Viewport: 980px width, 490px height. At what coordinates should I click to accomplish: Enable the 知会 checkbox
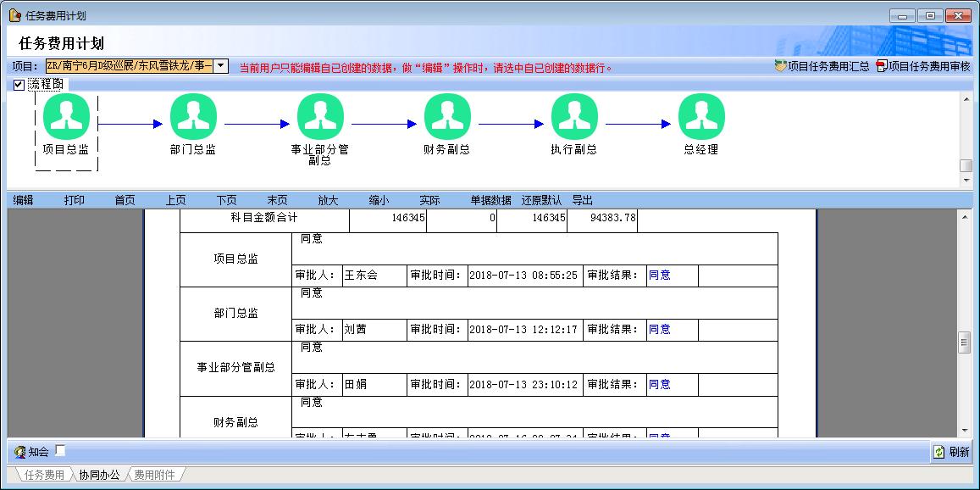coord(60,451)
